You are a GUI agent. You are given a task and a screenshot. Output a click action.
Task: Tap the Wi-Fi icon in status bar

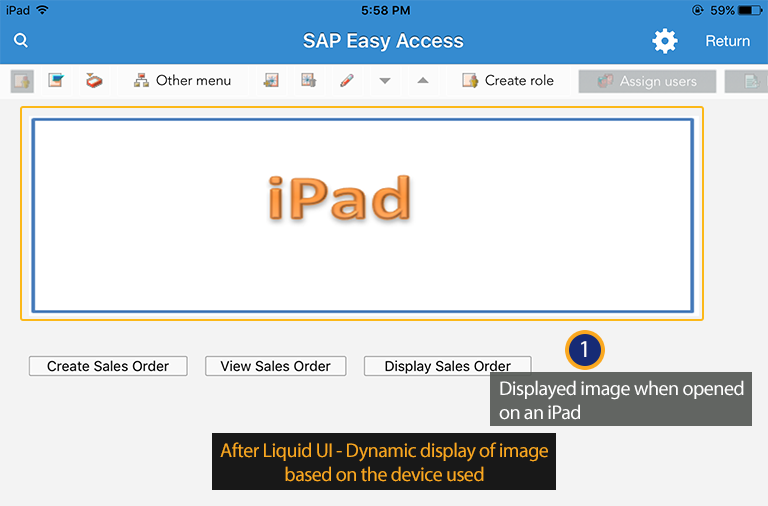(x=43, y=10)
